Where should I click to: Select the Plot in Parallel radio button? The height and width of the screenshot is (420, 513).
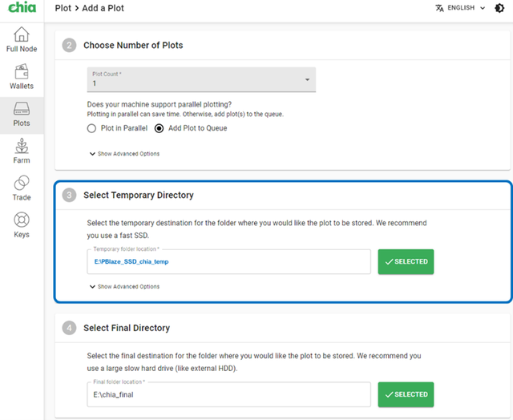tap(91, 128)
